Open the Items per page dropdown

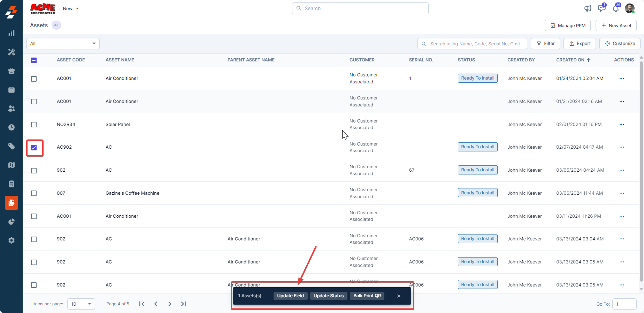(81, 304)
